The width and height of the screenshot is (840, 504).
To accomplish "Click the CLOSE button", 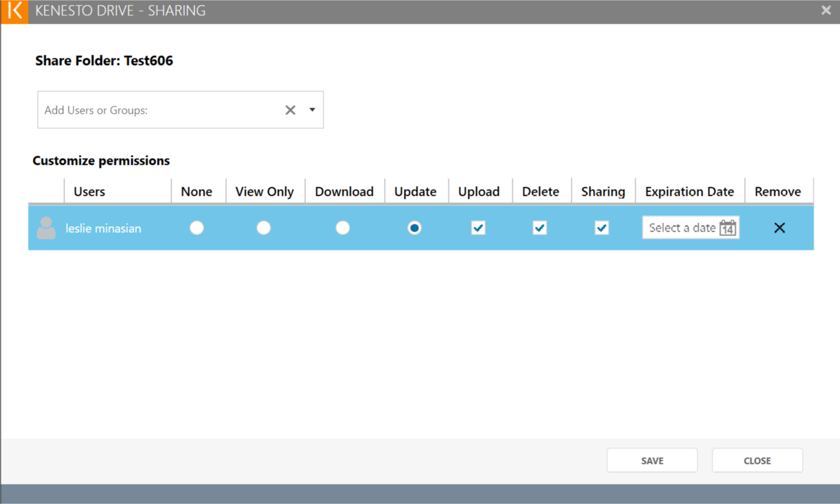I will pos(757,461).
